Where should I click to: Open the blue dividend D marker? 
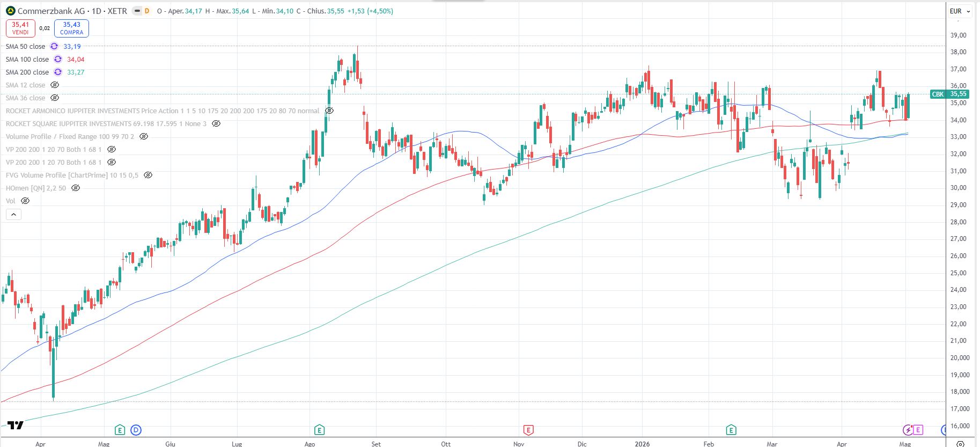136,430
